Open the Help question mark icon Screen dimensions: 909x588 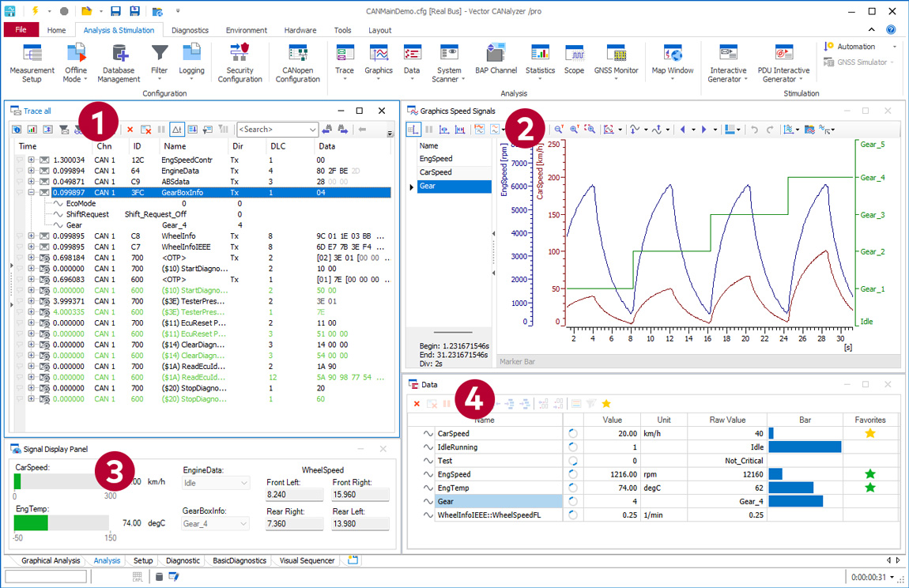point(891,29)
